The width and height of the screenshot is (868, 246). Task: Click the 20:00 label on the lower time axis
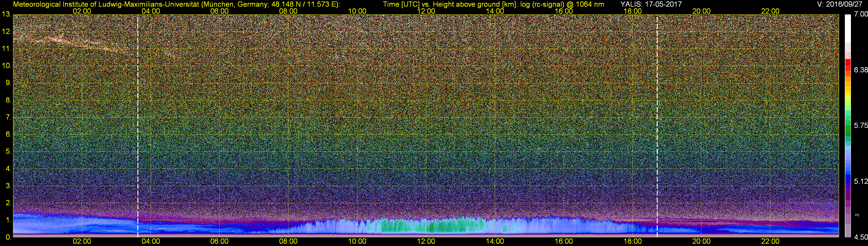(702, 242)
